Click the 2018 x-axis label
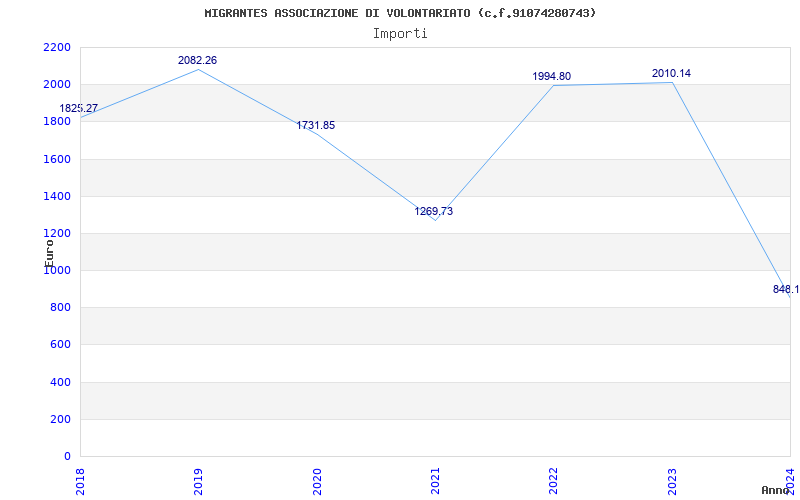The height and width of the screenshot is (500, 800). point(81,482)
